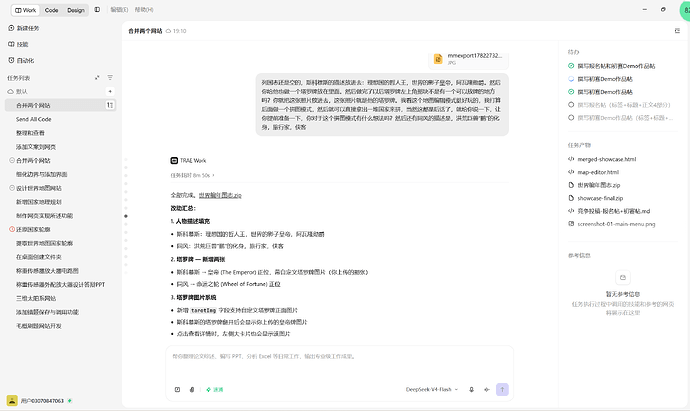This screenshot has height=411, width=690.
Task: Click the pin icon on selected 合并两个网站 task
Action: 110,105
